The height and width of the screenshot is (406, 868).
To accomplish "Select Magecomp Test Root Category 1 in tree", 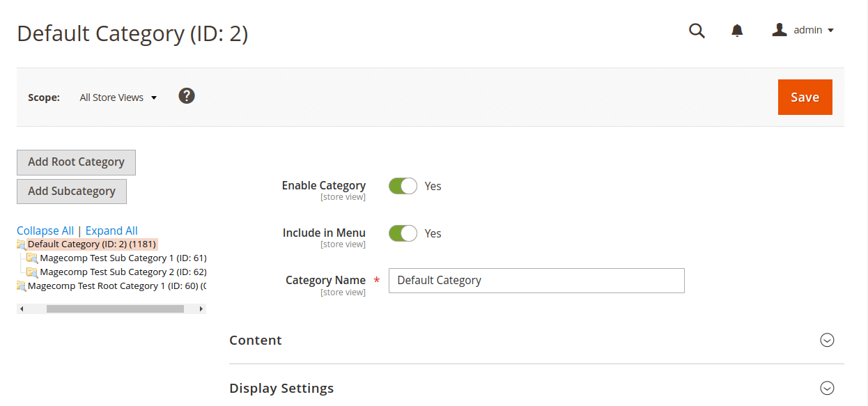I will coord(116,286).
